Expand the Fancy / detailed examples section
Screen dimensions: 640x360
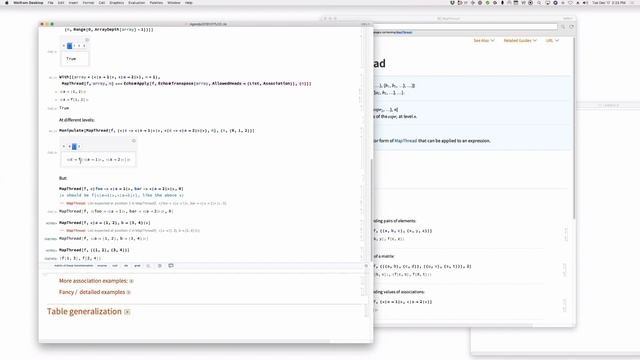click(x=129, y=292)
